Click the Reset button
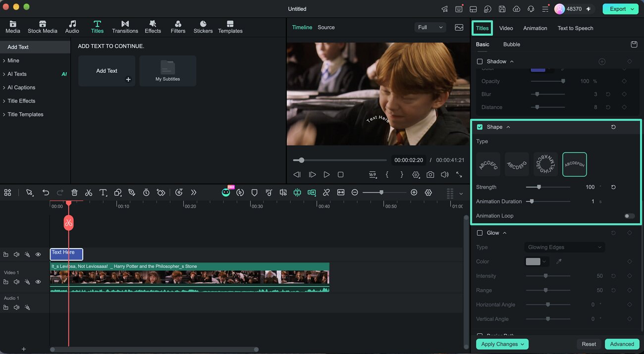Screen dimensions: 644x354 click(589, 344)
